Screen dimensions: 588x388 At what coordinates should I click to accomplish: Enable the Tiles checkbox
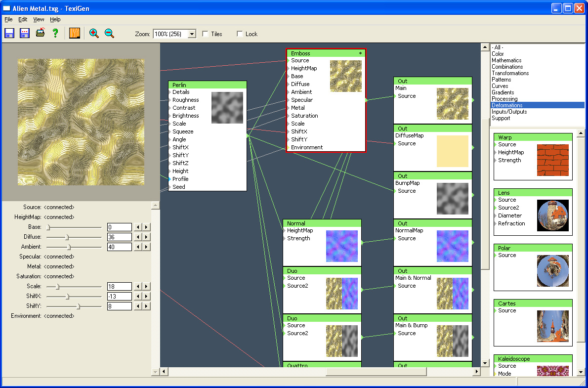tap(206, 34)
